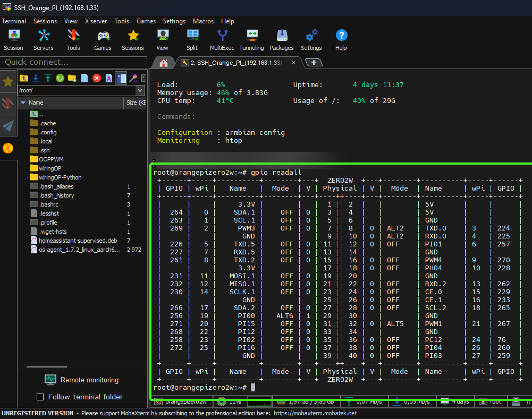Viewport: 532px width, 419px height.
Task: Delete selected file with red X icon
Action: (97, 78)
